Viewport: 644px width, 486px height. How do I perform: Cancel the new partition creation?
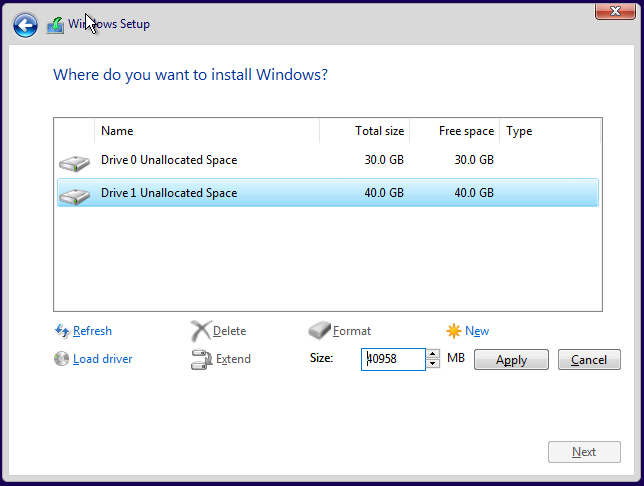click(589, 359)
